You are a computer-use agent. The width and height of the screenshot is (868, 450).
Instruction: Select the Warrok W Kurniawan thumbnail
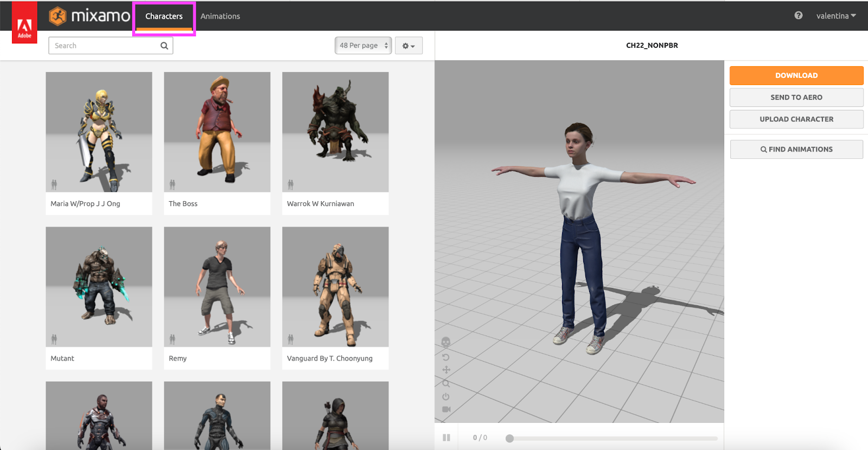point(335,132)
